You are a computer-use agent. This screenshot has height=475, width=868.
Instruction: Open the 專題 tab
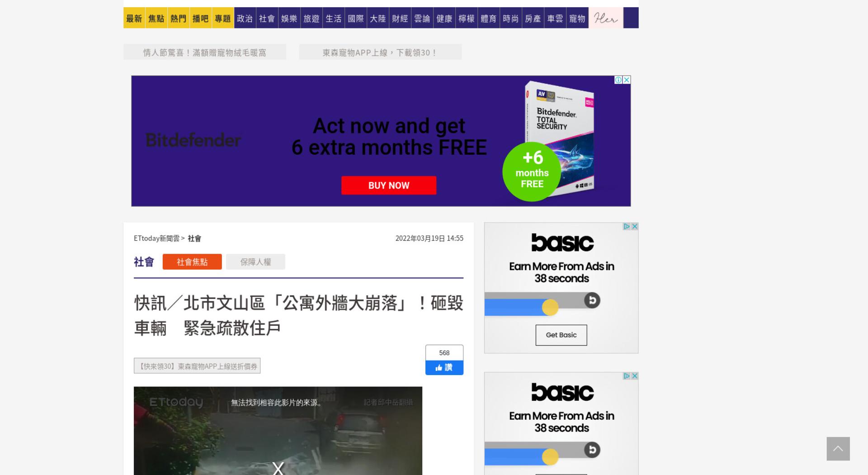click(x=223, y=18)
